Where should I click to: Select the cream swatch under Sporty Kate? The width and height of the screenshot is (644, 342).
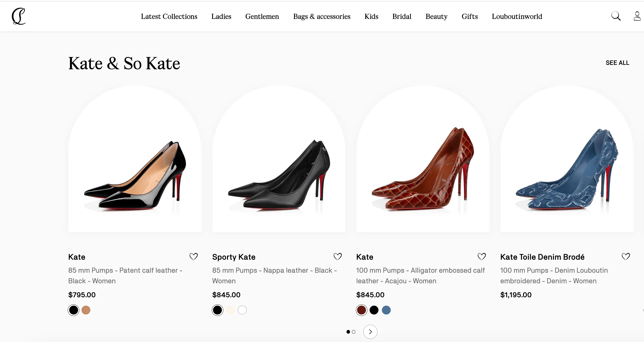click(x=230, y=310)
